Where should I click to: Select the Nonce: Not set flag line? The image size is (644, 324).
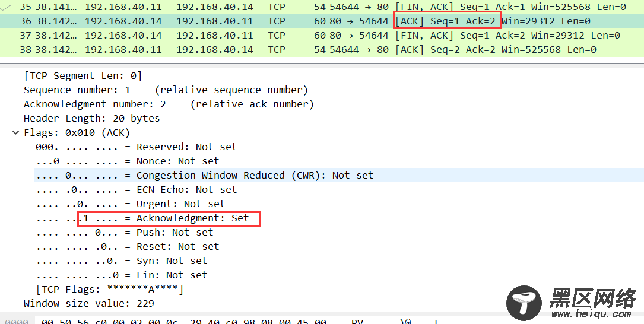128,161
